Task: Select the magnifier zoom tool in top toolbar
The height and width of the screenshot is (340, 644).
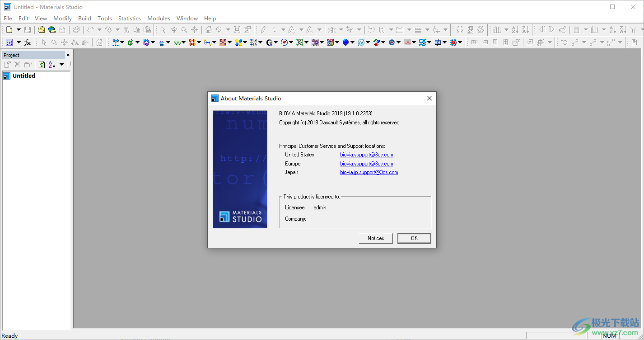Action: click(184, 30)
